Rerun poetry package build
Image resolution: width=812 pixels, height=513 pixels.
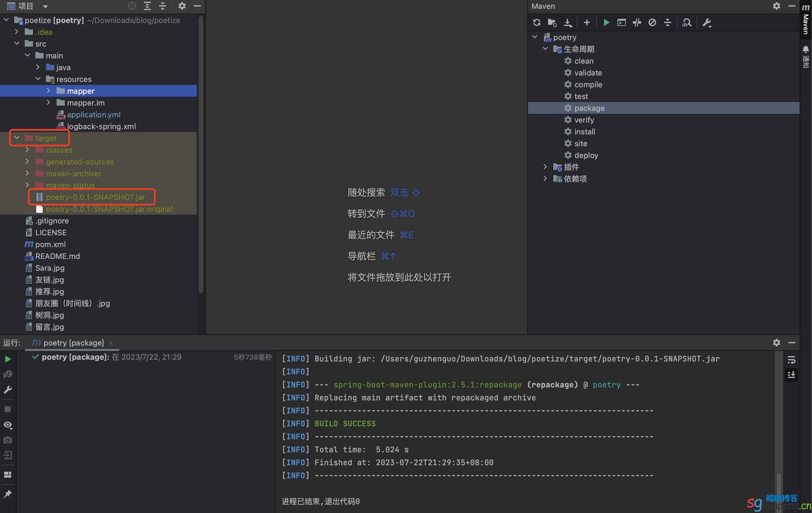[8, 359]
